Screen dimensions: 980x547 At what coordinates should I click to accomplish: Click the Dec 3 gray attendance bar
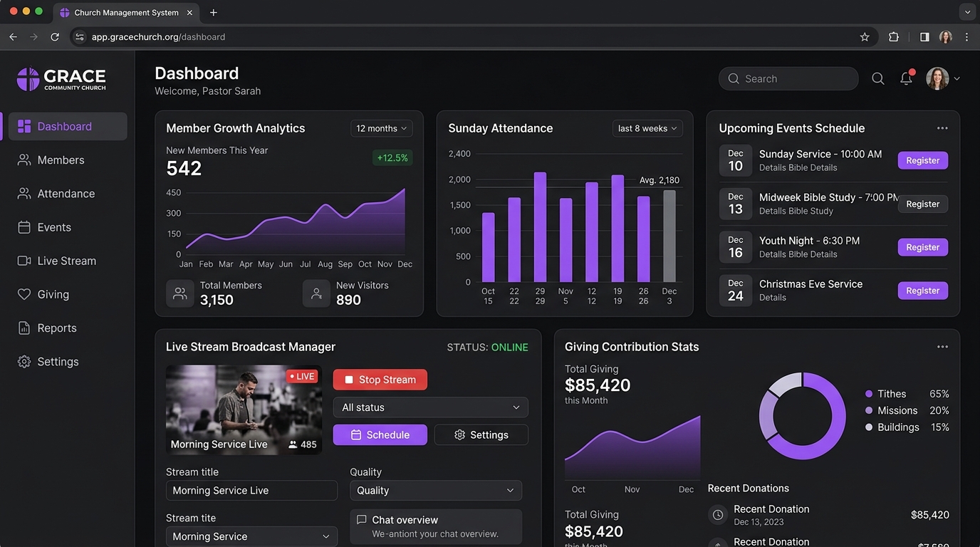[669, 236]
